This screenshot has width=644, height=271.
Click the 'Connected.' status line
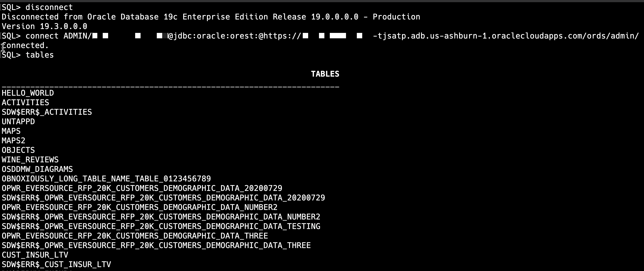pos(25,45)
